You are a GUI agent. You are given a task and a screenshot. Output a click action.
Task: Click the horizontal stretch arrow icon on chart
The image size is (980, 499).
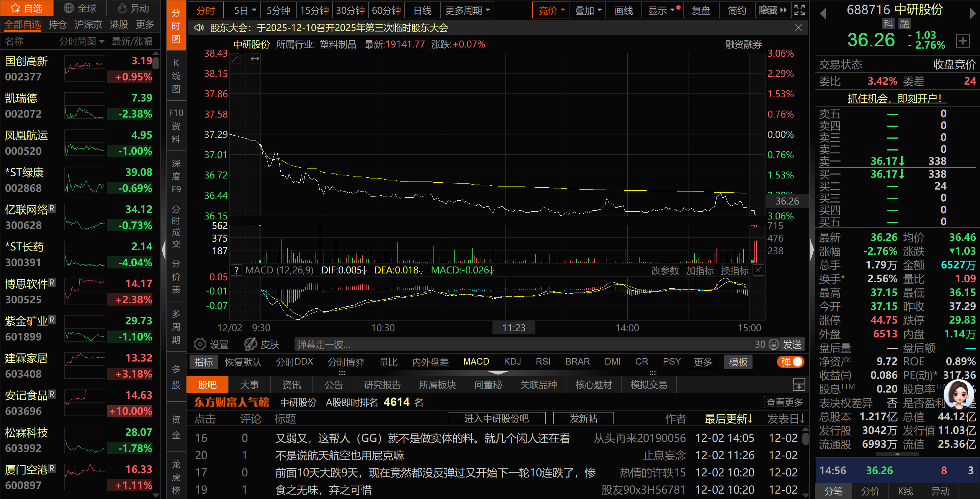click(x=255, y=59)
